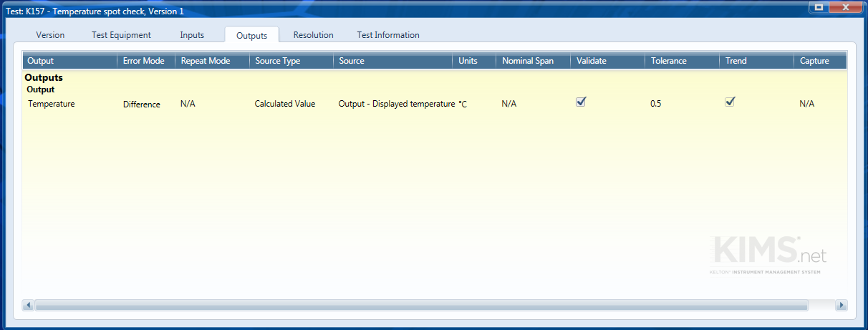Toggle the Validate checkbox for Temperature
Viewport: 868px width, 330px height.
581,102
